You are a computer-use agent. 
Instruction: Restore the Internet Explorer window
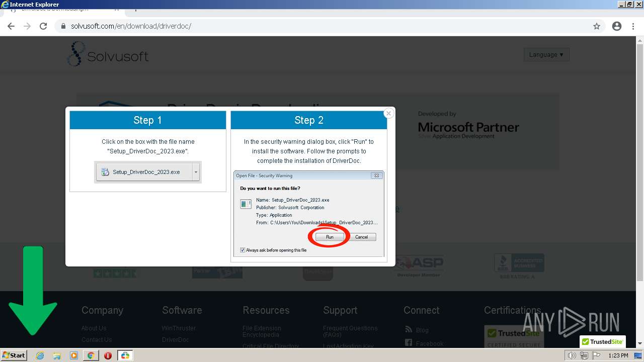pos(629,5)
